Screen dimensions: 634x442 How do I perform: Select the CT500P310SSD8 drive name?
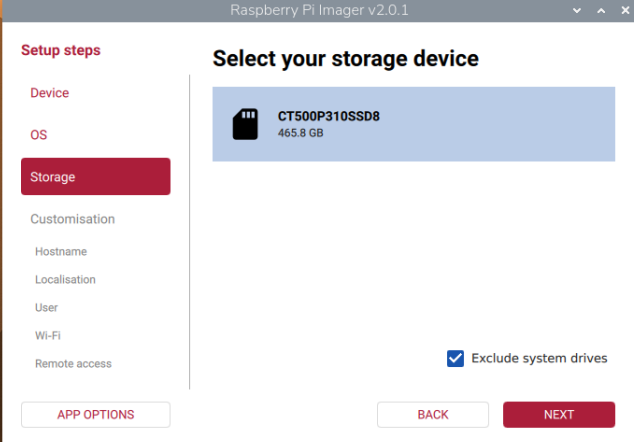328,116
